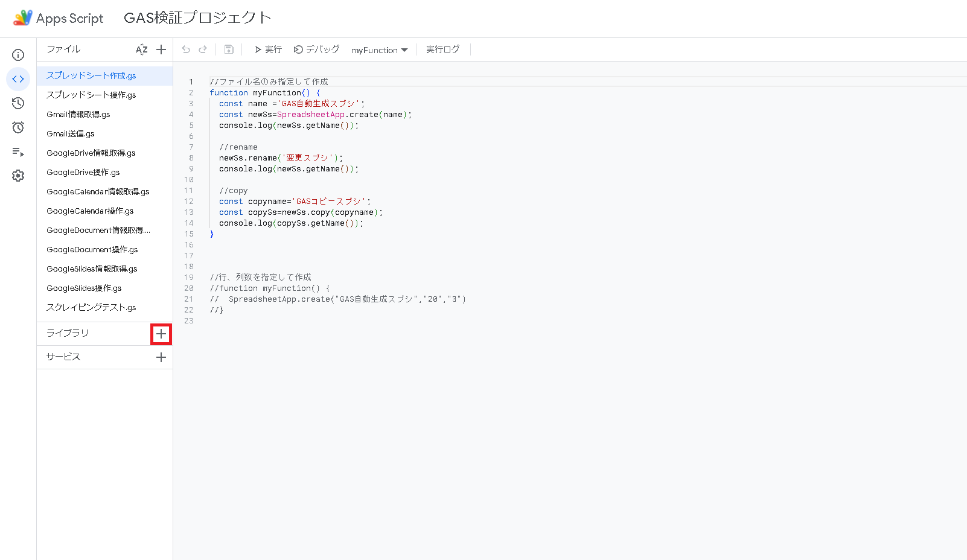
Task: Open the project history icon
Action: coord(18,103)
